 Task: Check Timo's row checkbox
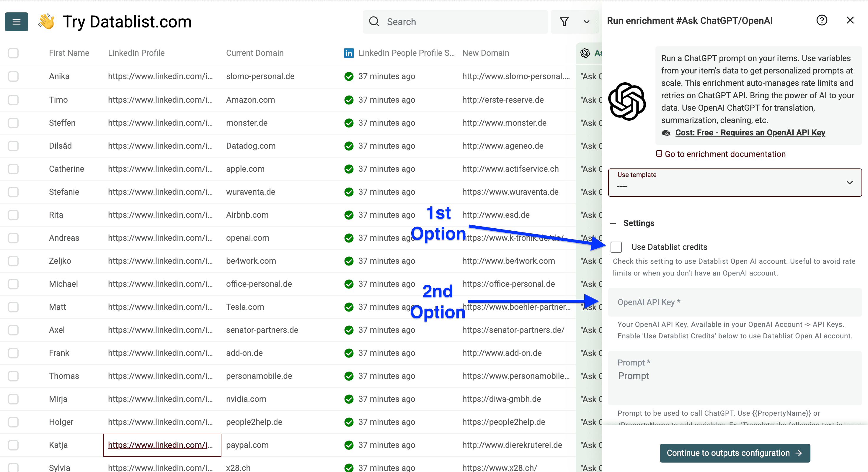pos(13,100)
